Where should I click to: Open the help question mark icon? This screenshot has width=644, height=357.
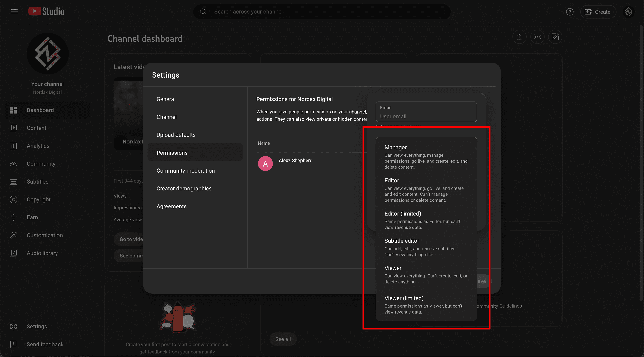pyautogui.click(x=570, y=12)
